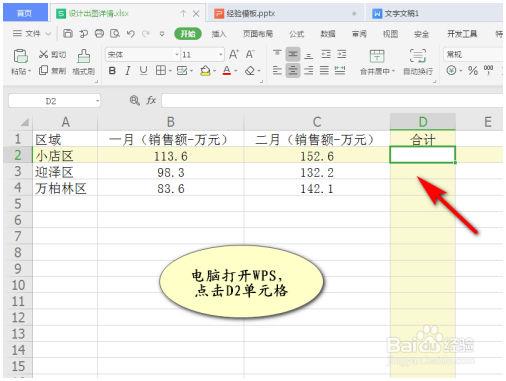Click the Undo arrow icon
This screenshot has width=506, height=381.
pyautogui.click(x=130, y=33)
